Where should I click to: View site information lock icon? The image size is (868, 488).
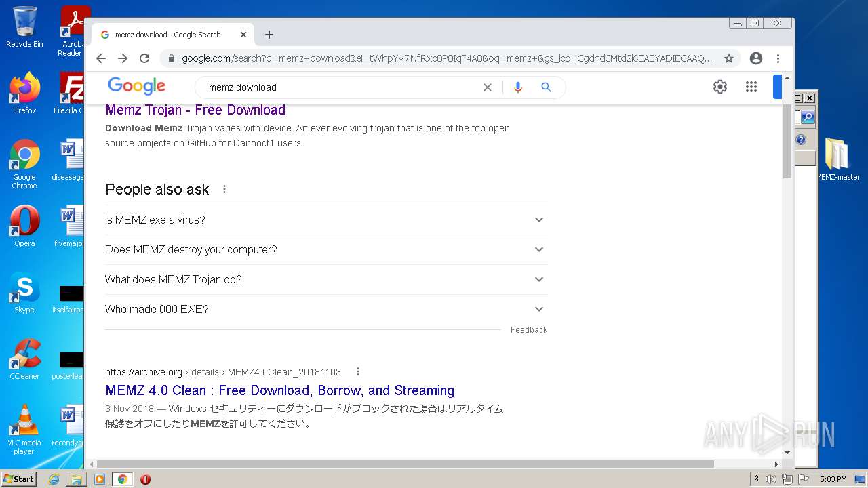click(172, 58)
